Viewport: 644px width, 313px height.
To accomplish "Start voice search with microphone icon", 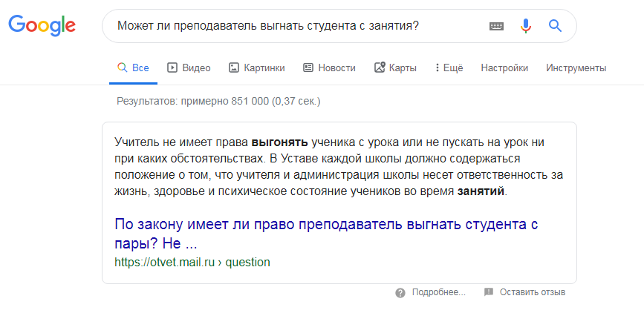I will [x=526, y=26].
